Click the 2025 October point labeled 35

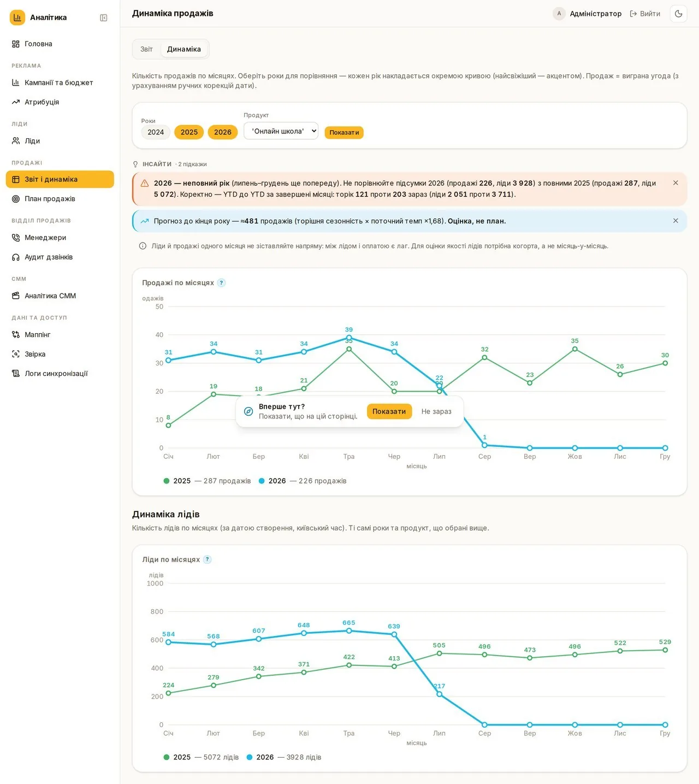click(574, 349)
